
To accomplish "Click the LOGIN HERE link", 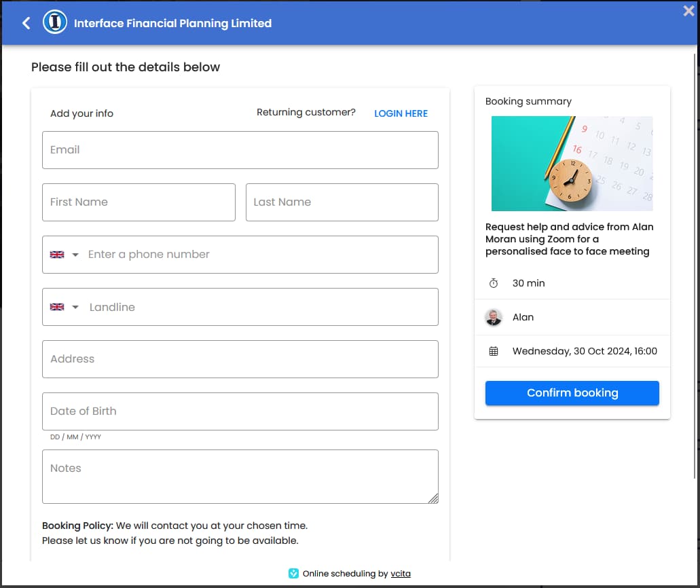I will coord(401,113).
